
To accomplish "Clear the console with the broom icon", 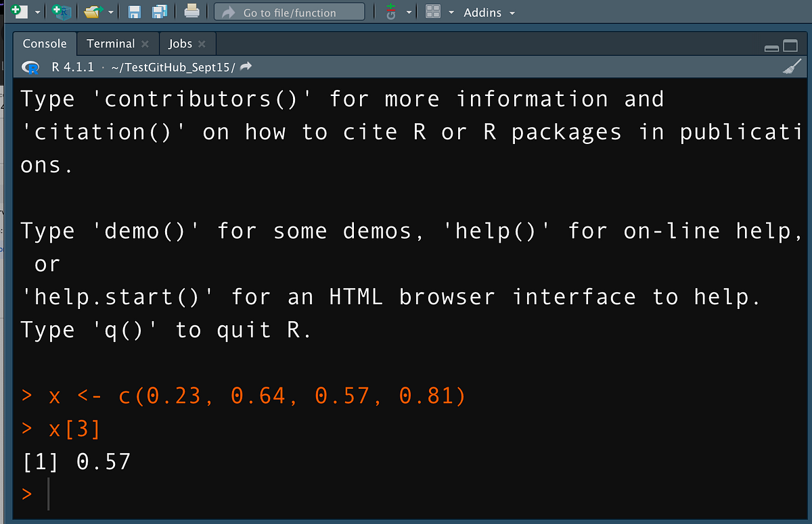I will pos(792,66).
